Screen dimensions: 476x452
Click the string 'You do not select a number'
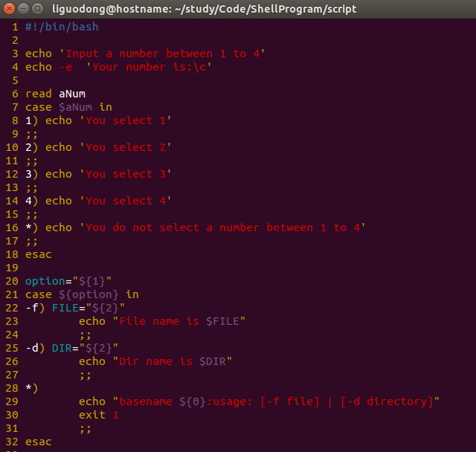[x=173, y=227]
